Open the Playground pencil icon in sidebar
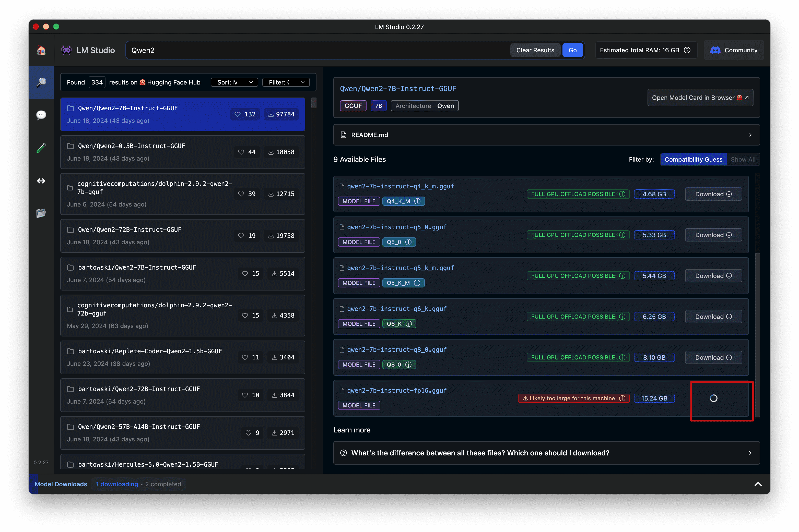This screenshot has width=799, height=532. coord(41,148)
